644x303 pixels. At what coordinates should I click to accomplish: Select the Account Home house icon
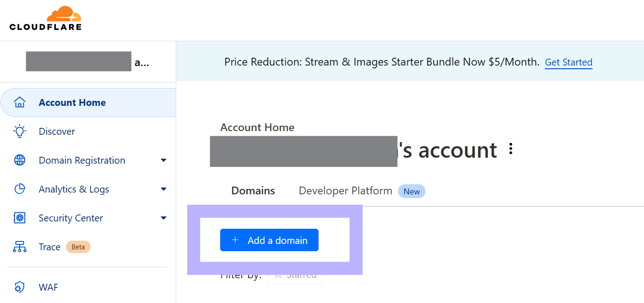click(20, 102)
